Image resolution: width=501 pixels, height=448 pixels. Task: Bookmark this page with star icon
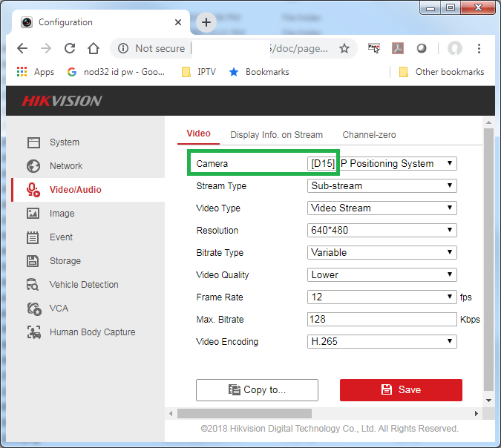[x=344, y=48]
